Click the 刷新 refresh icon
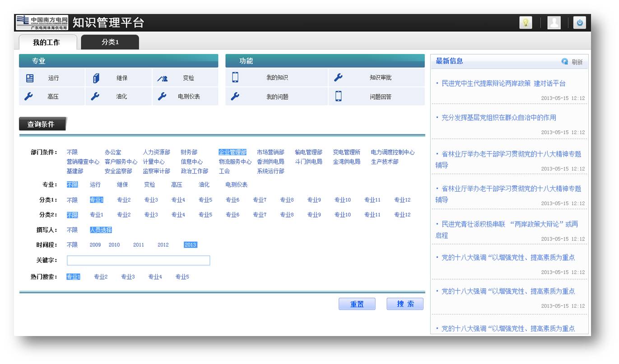 tap(564, 62)
